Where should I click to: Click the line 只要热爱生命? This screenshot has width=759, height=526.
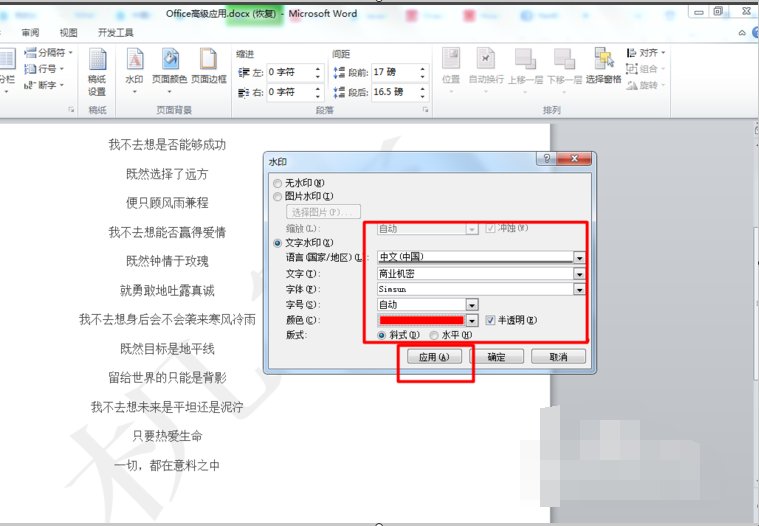pyautogui.click(x=167, y=436)
